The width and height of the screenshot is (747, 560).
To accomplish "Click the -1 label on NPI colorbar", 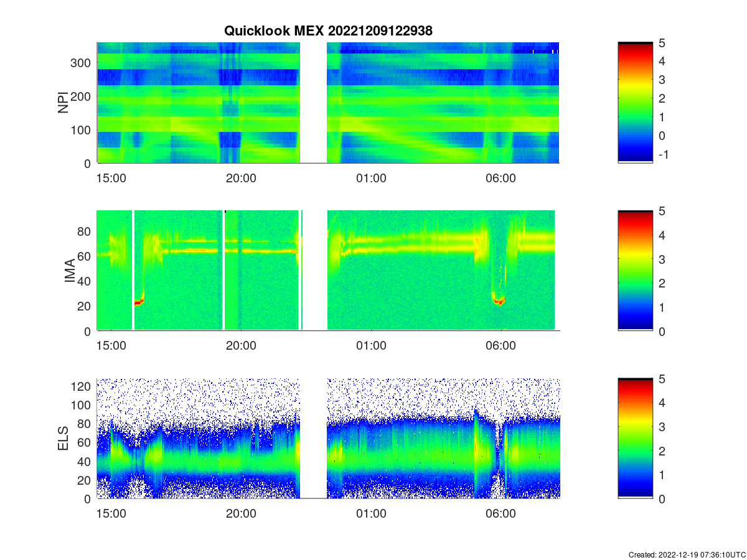I will coord(664,154).
